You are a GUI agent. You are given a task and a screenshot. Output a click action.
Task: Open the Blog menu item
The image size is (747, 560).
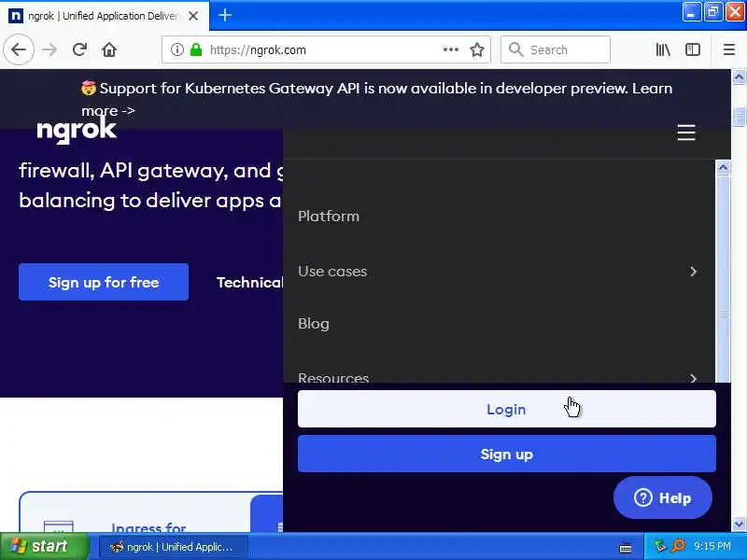(314, 324)
